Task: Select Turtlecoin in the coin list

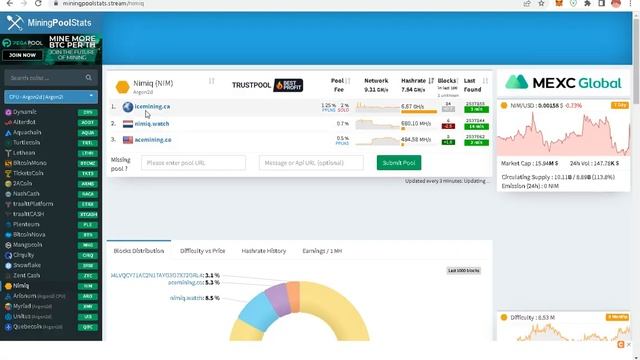Action: 27,142
